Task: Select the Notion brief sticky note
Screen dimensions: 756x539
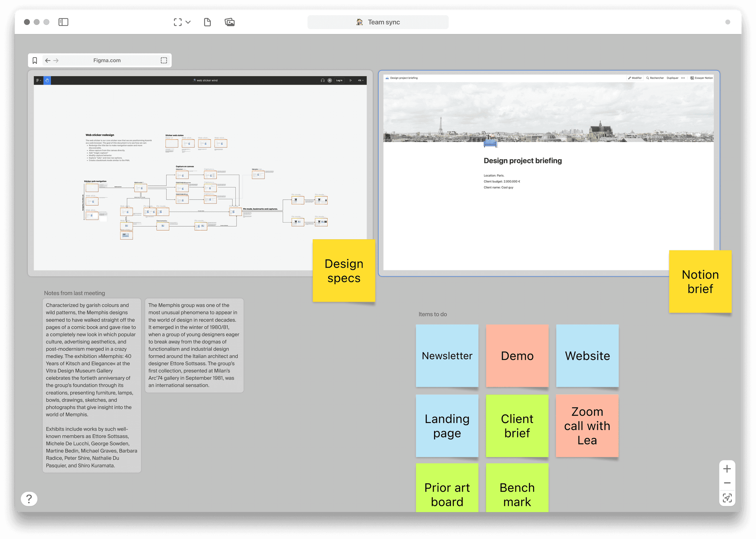Action: [x=700, y=281]
